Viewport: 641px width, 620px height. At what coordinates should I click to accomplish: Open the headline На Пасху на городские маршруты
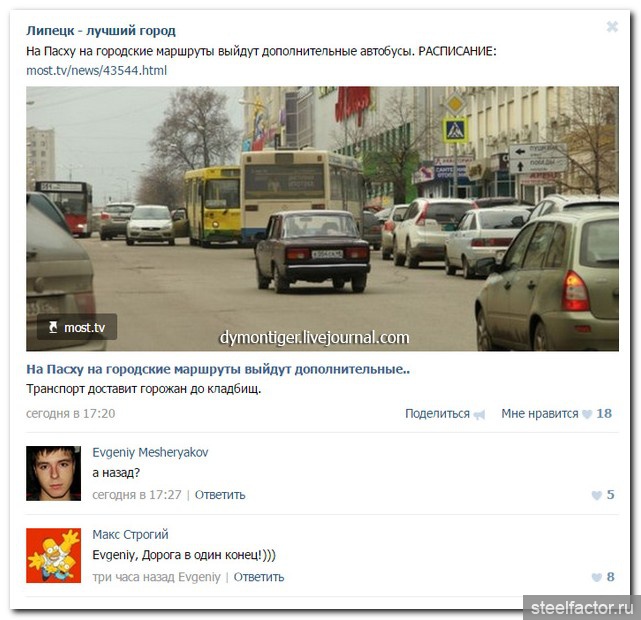coord(218,369)
